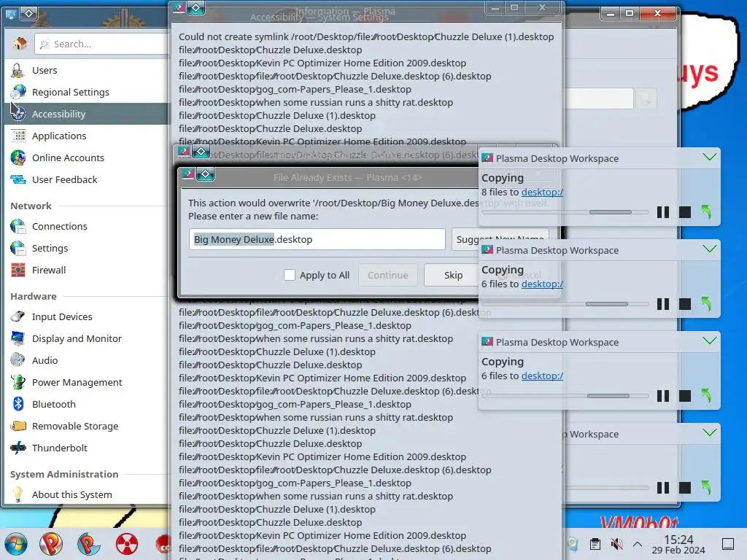
Task: Open Bluetooth icon in sidebar
Action: pyautogui.click(x=18, y=404)
